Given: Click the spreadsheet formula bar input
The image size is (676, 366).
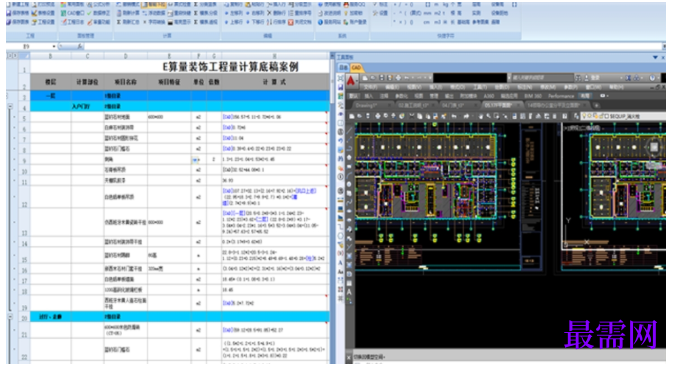Looking at the screenshot, I should [373, 46].
